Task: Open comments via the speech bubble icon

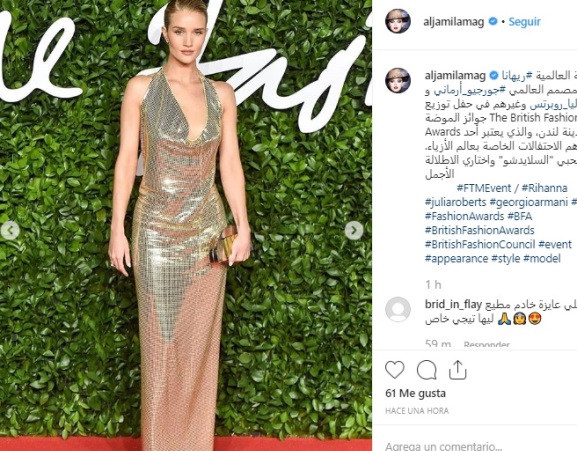Action: click(x=427, y=370)
